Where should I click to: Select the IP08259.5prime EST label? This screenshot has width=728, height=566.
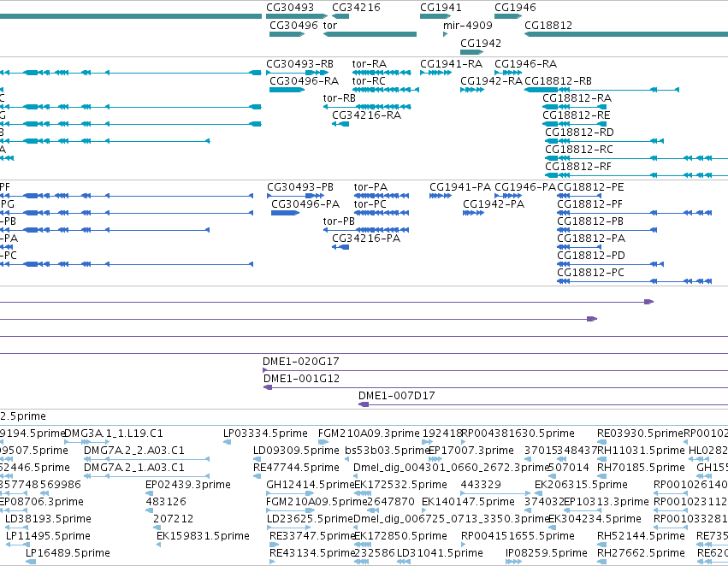(547, 553)
